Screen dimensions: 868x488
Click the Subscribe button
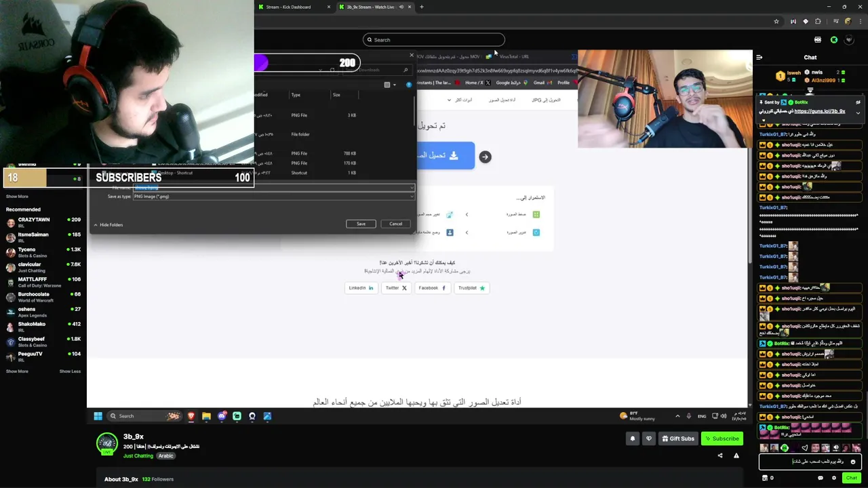[x=722, y=439]
